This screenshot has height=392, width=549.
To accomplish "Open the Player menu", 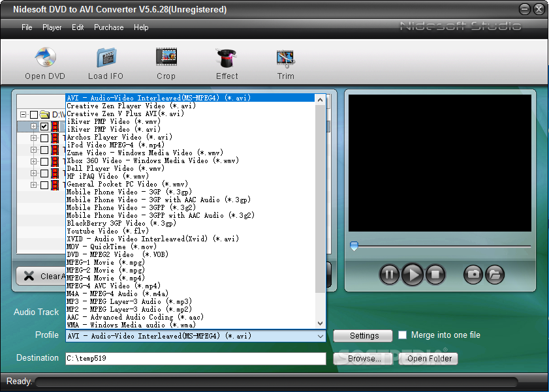I will click(x=52, y=27).
